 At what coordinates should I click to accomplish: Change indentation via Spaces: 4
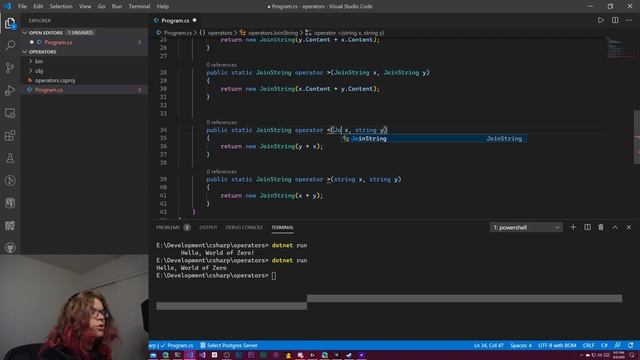tap(521, 345)
